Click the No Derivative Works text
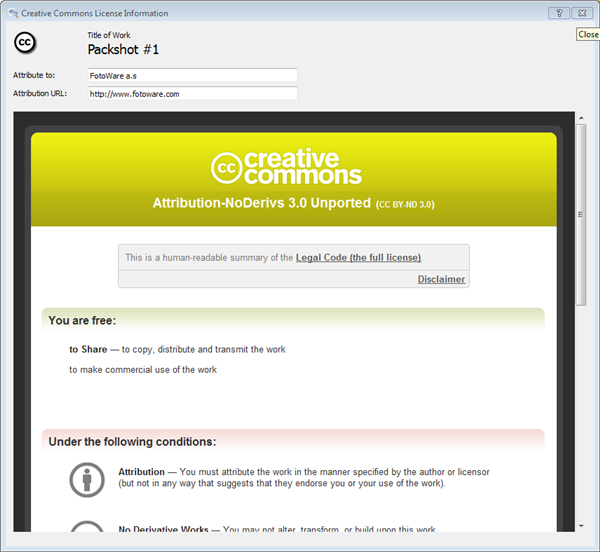The width and height of the screenshot is (600, 552). 277,529
